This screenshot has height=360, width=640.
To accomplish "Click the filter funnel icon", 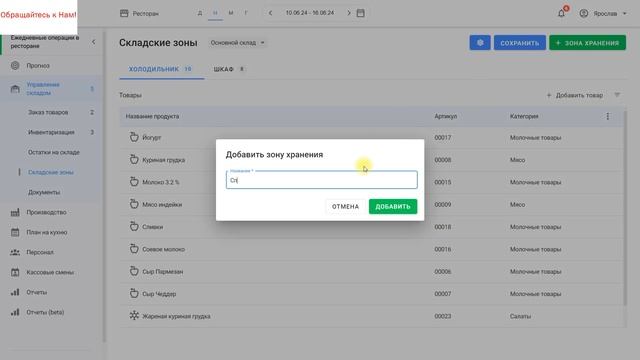I will coord(617,95).
